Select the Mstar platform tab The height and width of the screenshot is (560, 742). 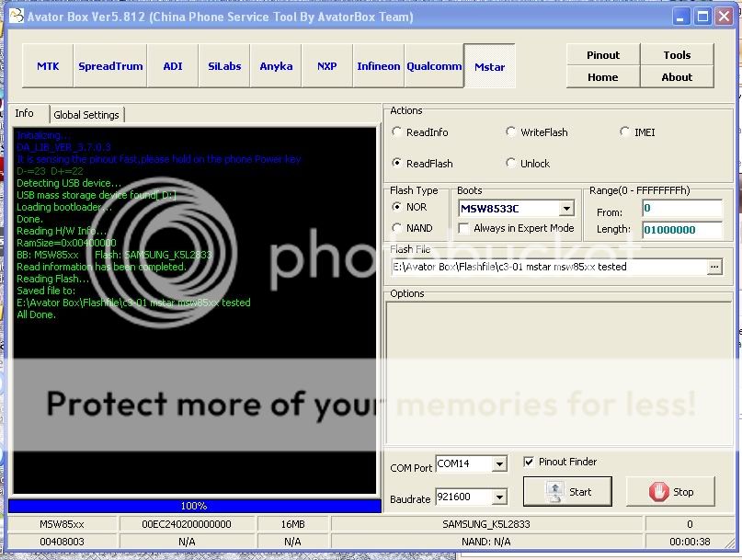click(490, 67)
